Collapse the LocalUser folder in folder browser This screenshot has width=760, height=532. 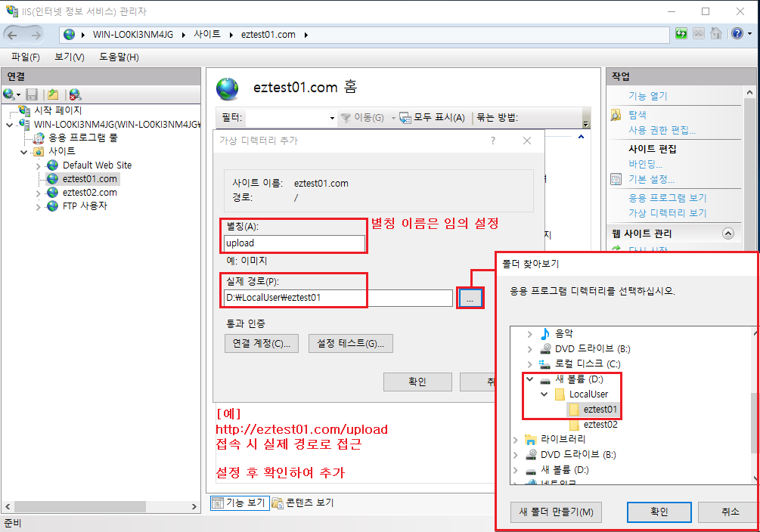(x=544, y=394)
